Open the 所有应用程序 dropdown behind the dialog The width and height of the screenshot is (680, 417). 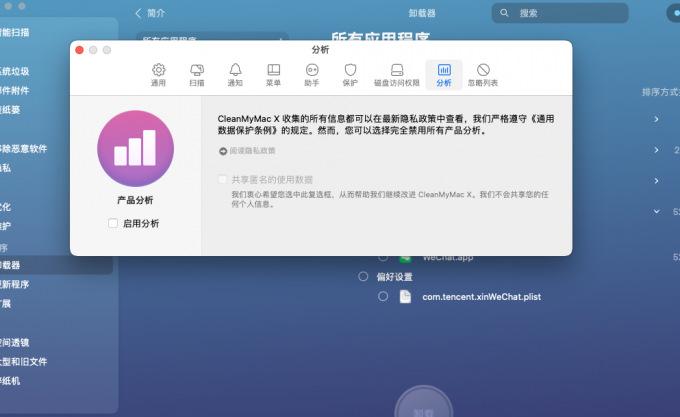(x=212, y=36)
